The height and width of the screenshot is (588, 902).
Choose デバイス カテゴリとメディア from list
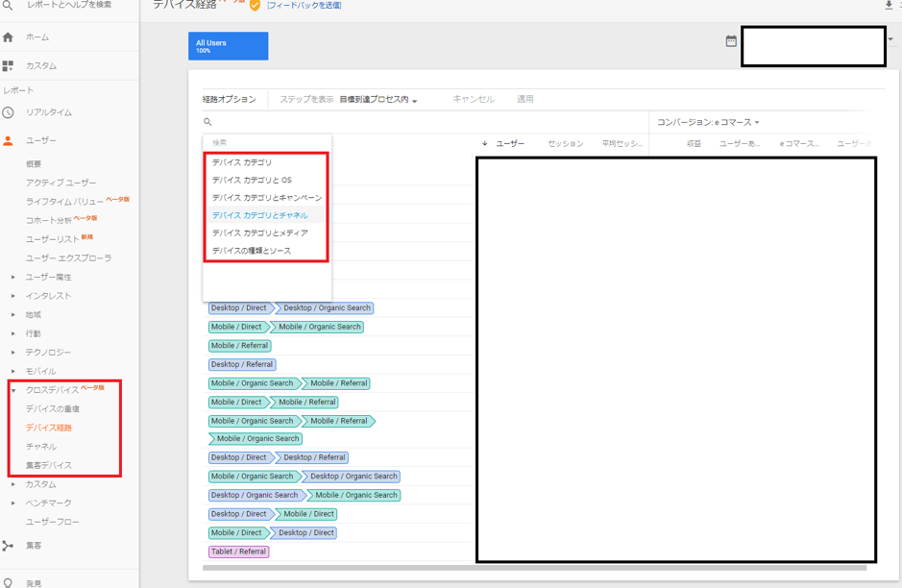tap(259, 233)
